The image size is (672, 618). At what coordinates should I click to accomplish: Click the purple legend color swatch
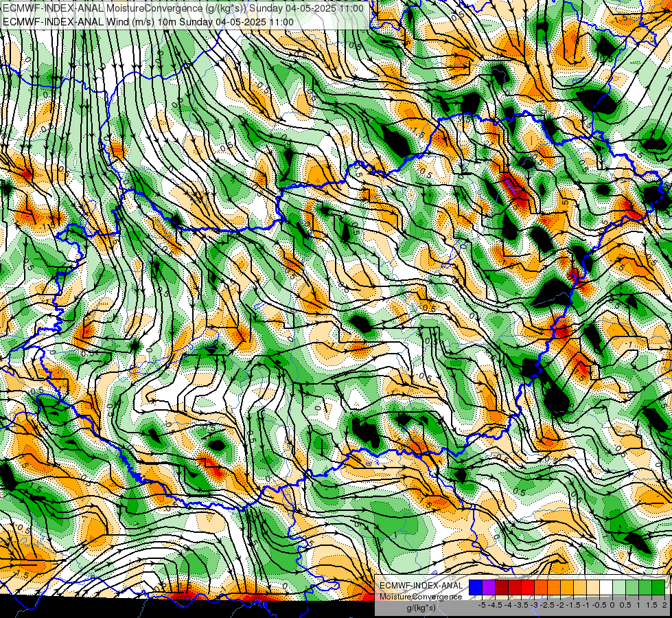click(x=489, y=588)
